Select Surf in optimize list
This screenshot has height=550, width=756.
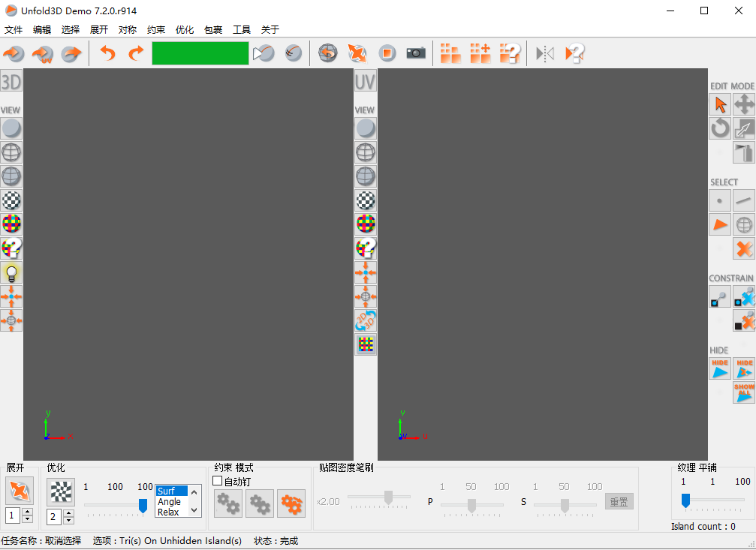171,491
